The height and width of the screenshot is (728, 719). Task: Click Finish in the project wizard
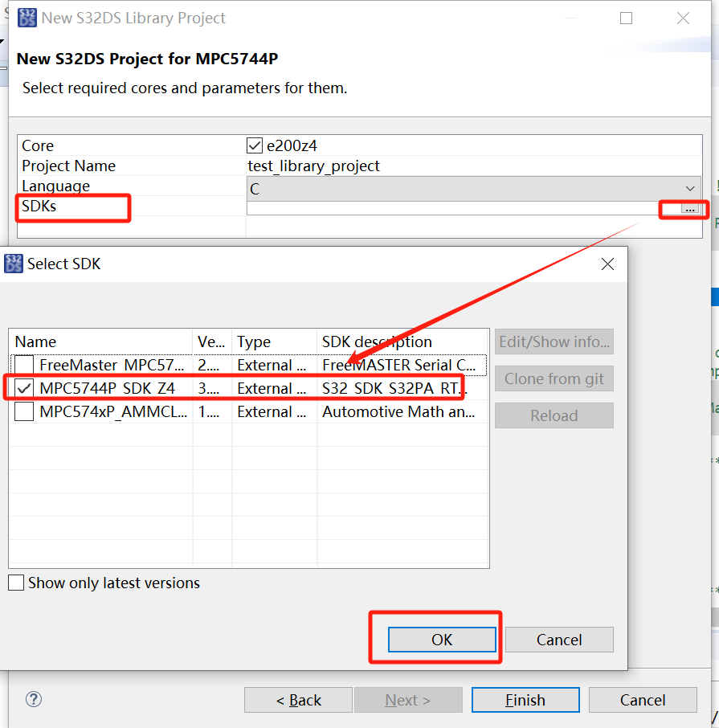coord(525,700)
